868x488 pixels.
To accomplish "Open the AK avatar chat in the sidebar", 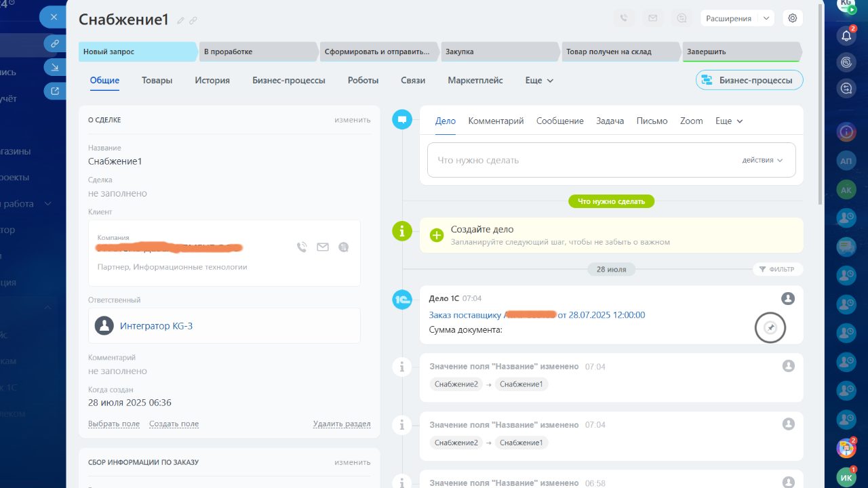I will point(846,189).
